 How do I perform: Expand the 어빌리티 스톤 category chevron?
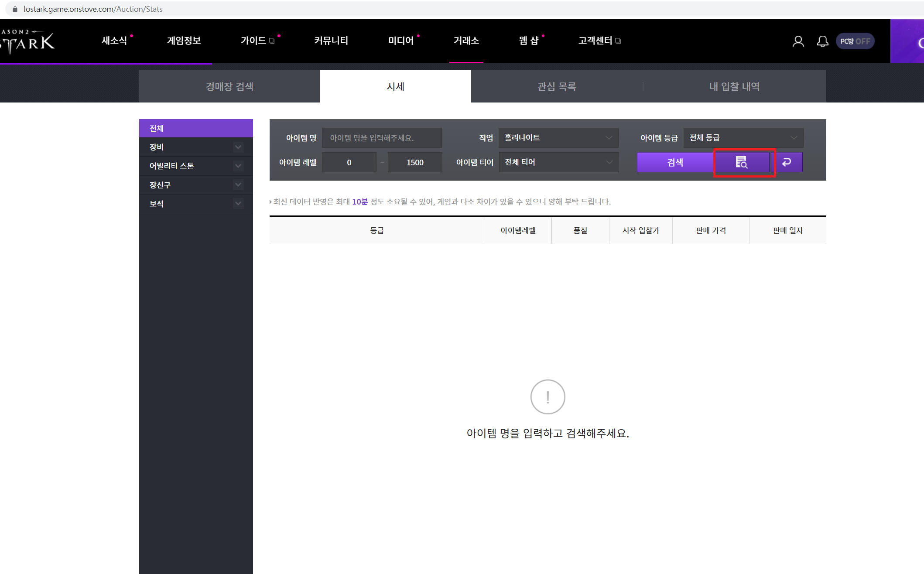click(x=238, y=166)
